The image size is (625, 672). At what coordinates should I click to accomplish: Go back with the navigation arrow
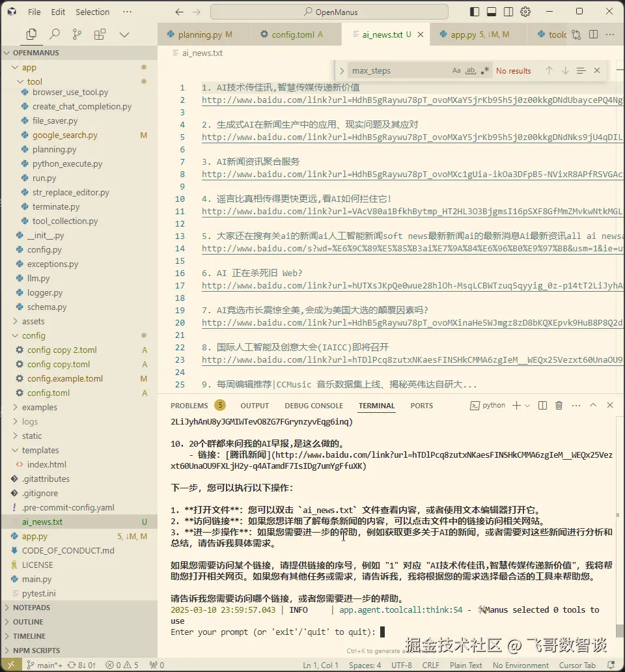click(179, 12)
